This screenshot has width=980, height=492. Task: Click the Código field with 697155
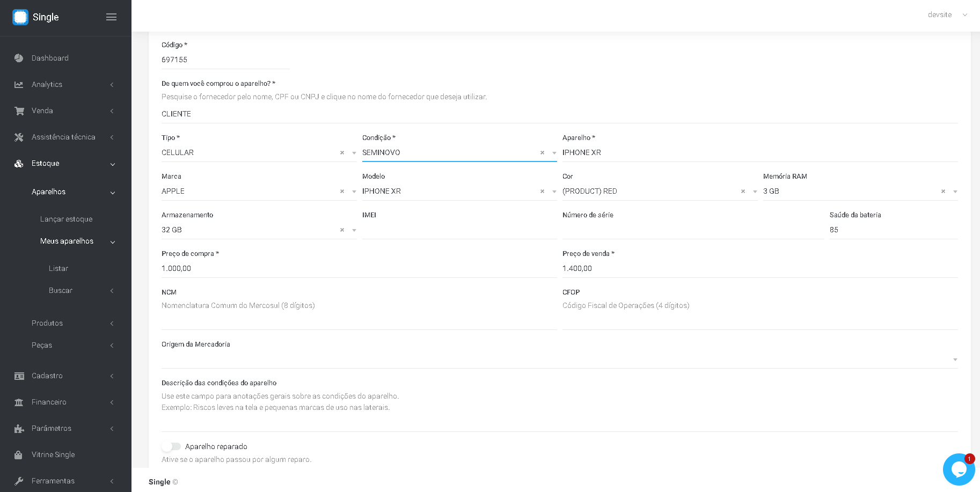click(225, 60)
